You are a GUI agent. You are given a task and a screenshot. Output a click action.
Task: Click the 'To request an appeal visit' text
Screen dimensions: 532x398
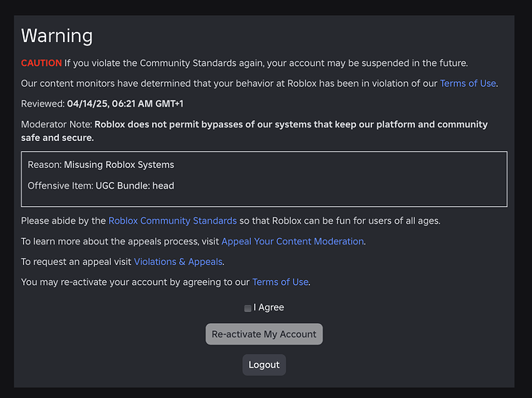pyautogui.click(x=76, y=261)
